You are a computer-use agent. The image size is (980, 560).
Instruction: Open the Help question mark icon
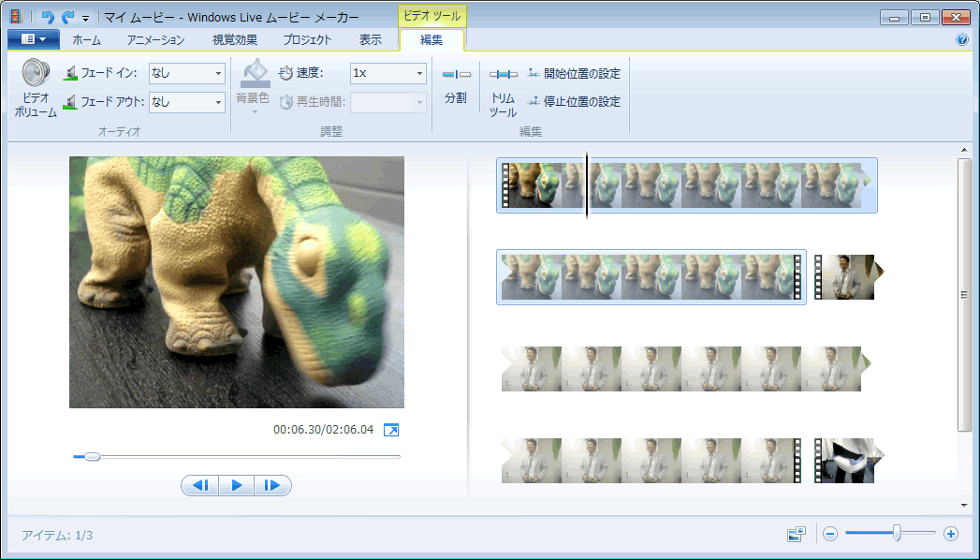point(961,40)
